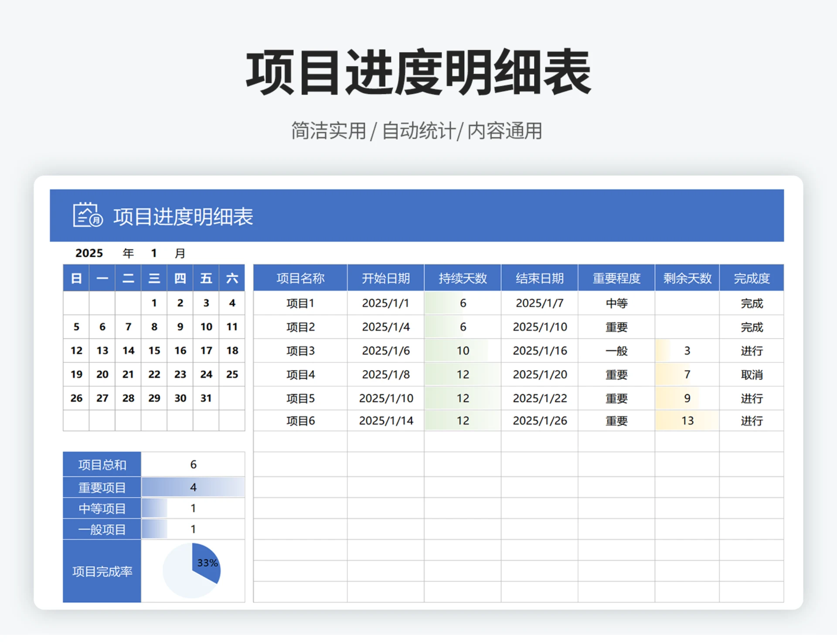Screen dimensions: 837x644
Task: Click the 开始日期 column header
Action: tap(385, 278)
